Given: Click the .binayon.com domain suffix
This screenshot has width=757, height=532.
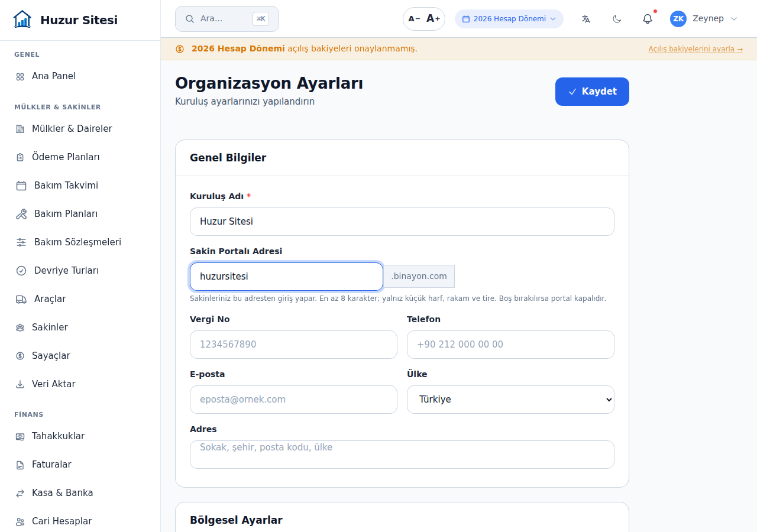Looking at the screenshot, I should (x=419, y=276).
